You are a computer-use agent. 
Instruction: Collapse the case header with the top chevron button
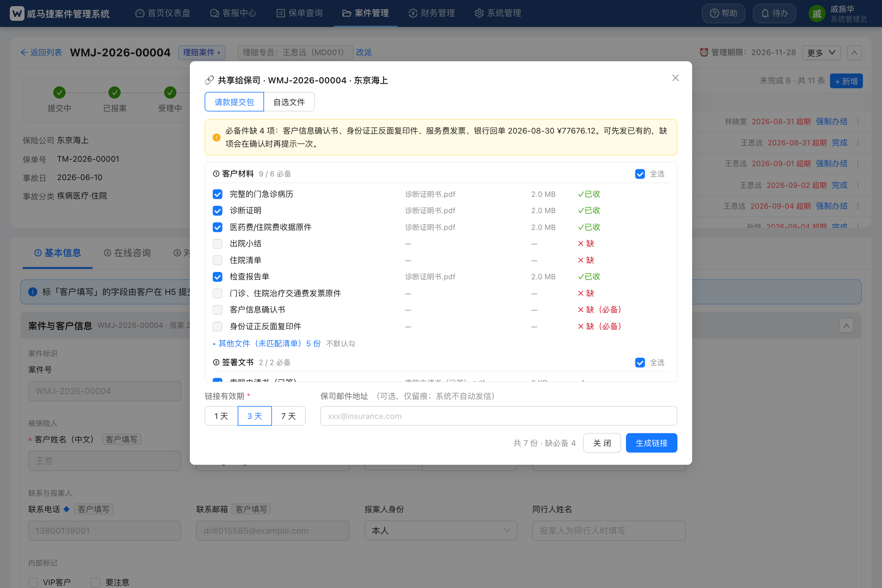coord(854,53)
